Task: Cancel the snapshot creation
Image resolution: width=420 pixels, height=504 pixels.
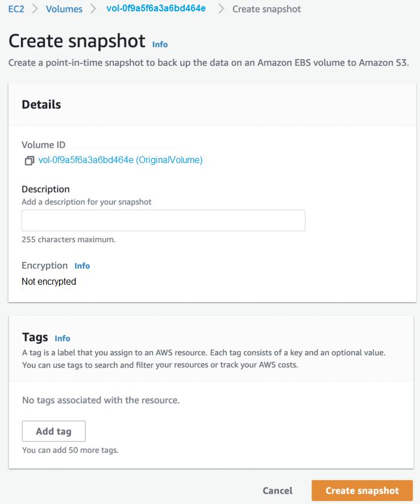Action: [x=277, y=490]
